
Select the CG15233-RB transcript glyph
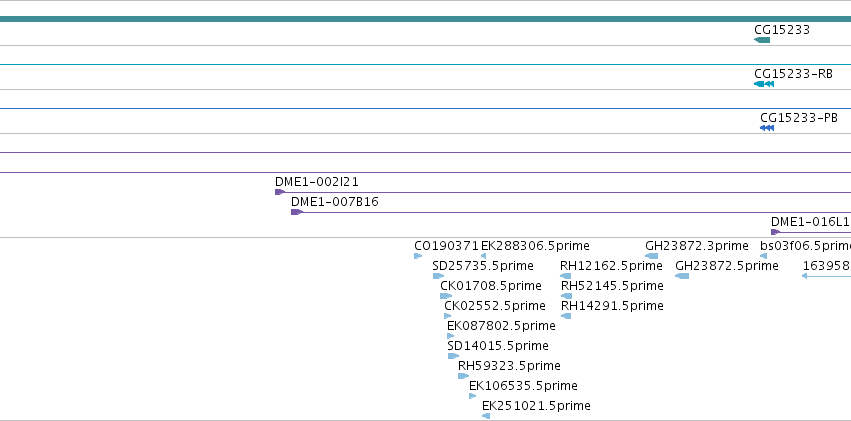[x=764, y=84]
